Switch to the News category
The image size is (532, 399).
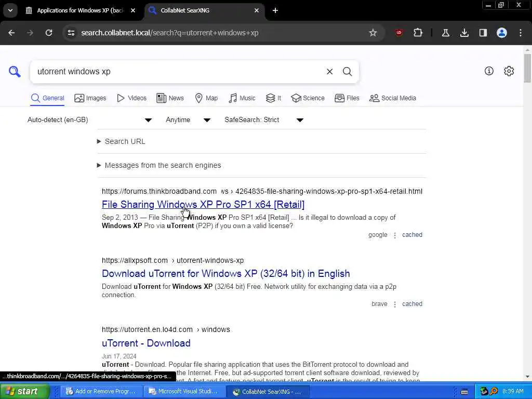tap(170, 98)
